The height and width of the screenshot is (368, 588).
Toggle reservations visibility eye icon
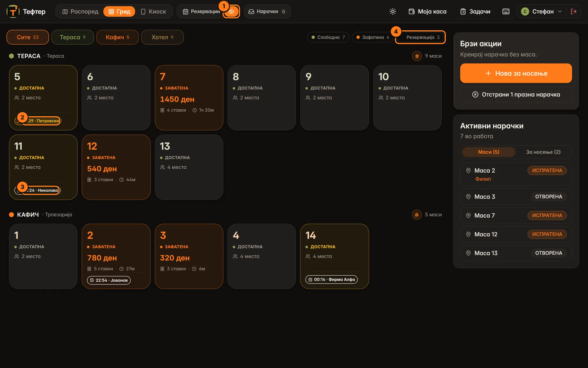tap(231, 11)
